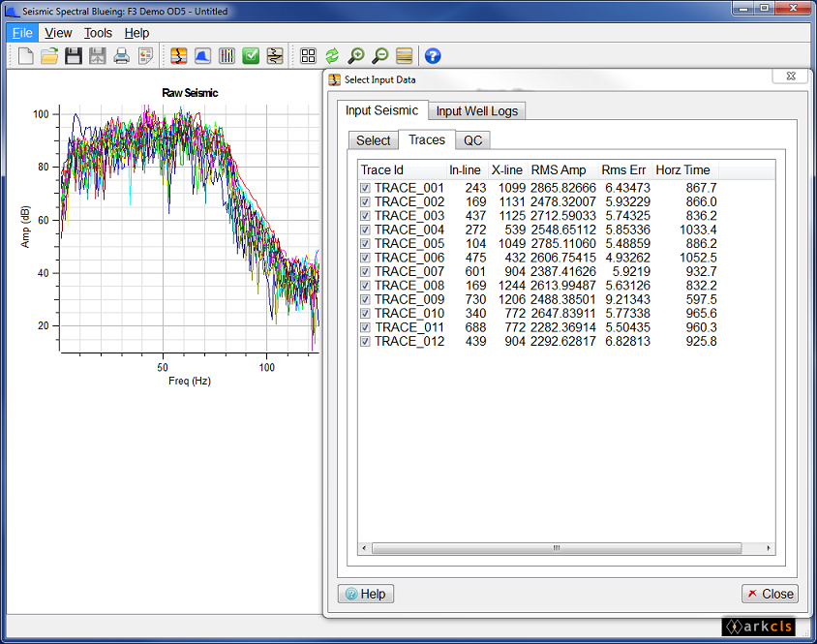Image resolution: width=817 pixels, height=644 pixels.
Task: Click the Raw Seismic chart title
Action: tap(190, 93)
